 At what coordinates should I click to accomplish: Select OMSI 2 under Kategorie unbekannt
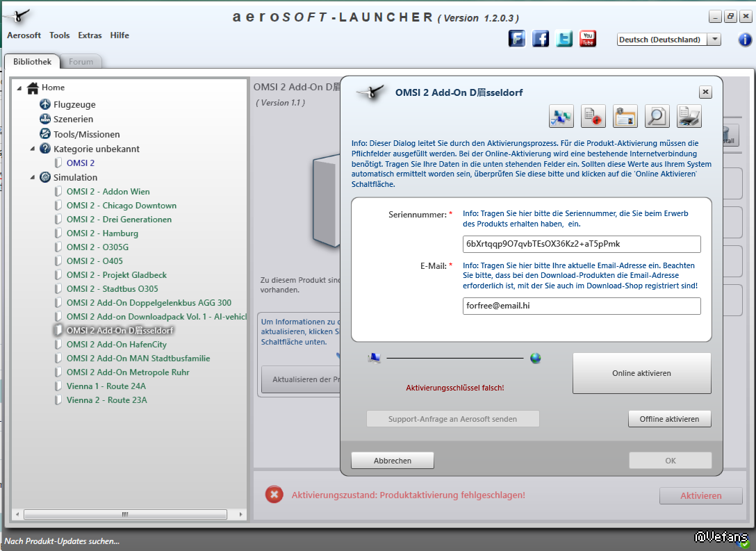click(81, 163)
